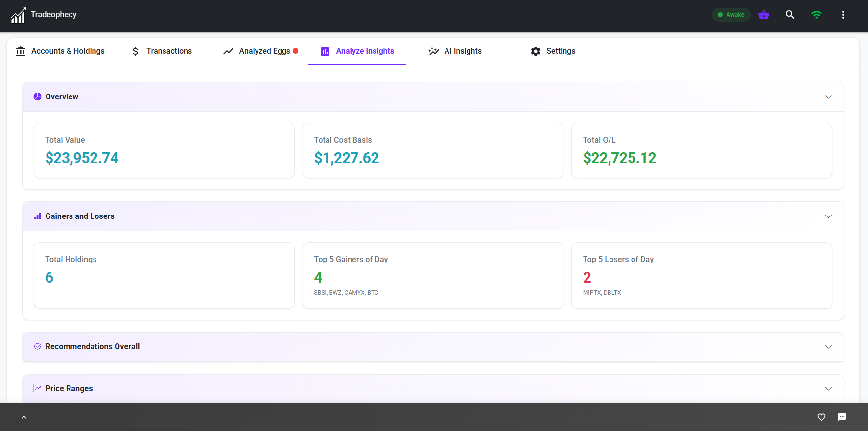Select the AI Insights tab

(455, 51)
